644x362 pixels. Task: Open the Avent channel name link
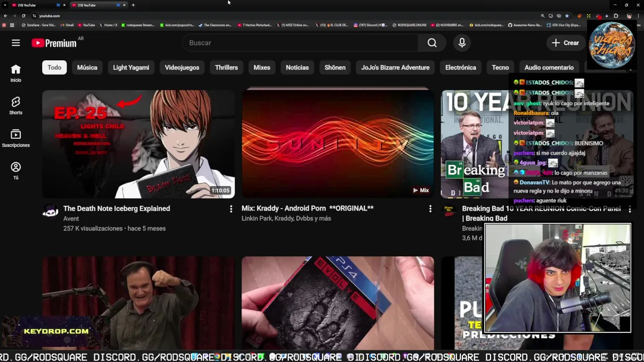pyautogui.click(x=71, y=219)
